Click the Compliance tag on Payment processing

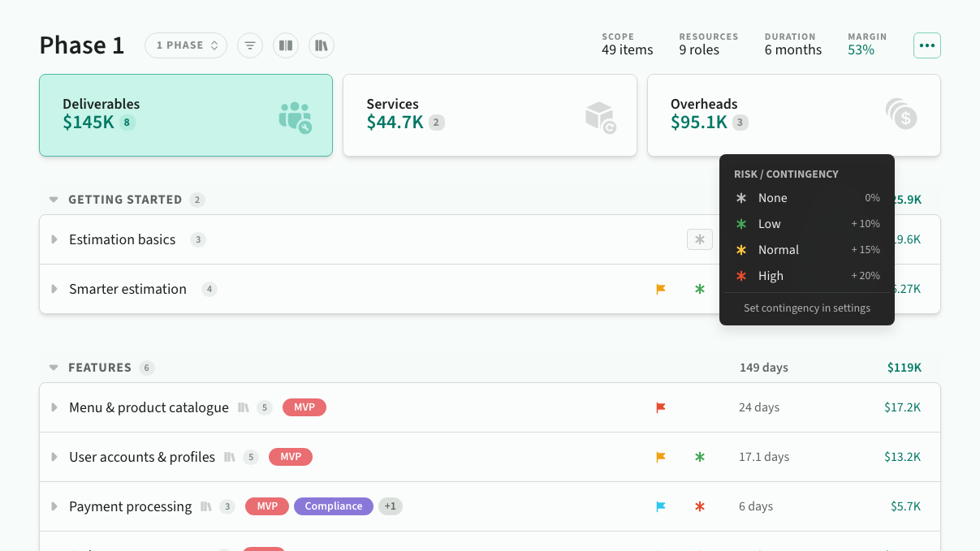click(334, 506)
